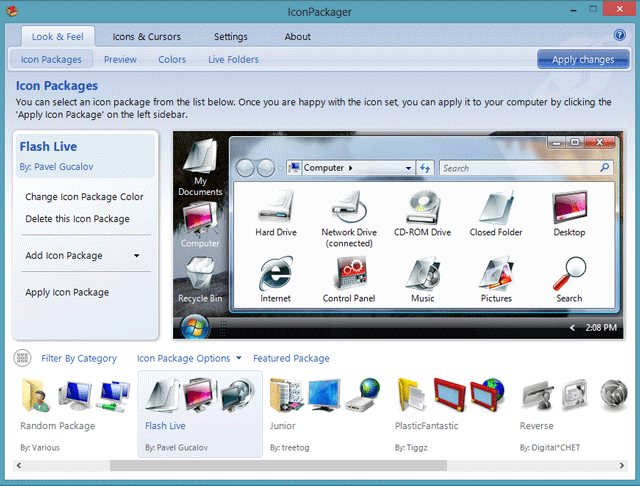
Task: Click the Internet explorer icon in preview
Action: [x=276, y=273]
